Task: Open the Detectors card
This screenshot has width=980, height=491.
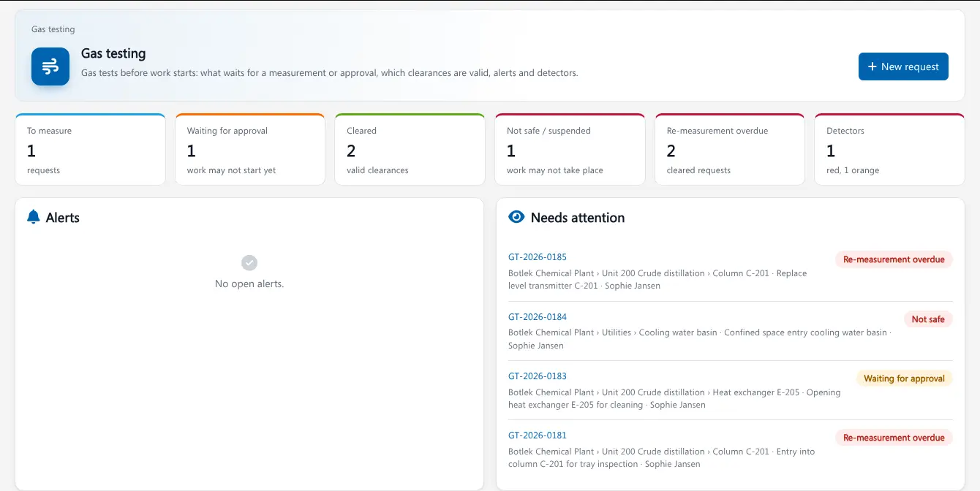Action: [889, 150]
